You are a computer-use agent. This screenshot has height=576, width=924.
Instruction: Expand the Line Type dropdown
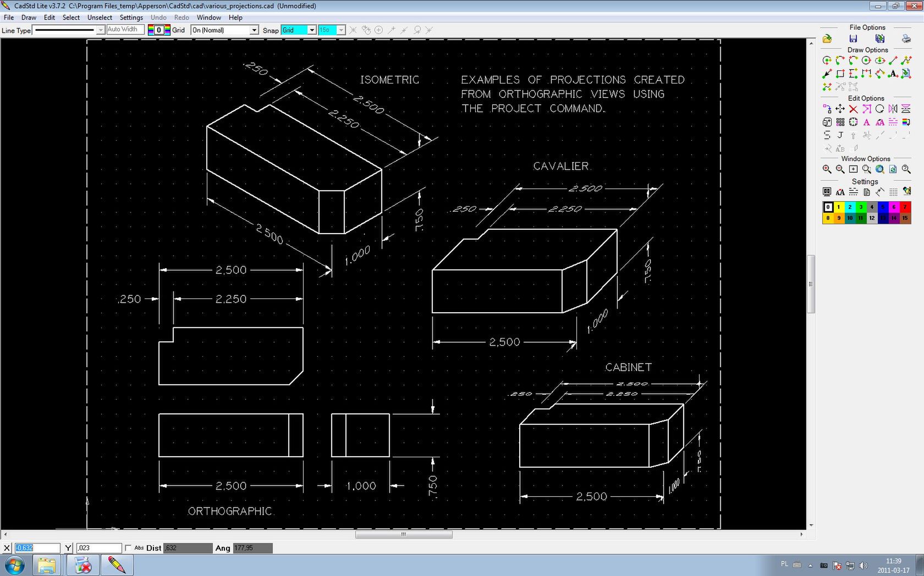pos(101,30)
